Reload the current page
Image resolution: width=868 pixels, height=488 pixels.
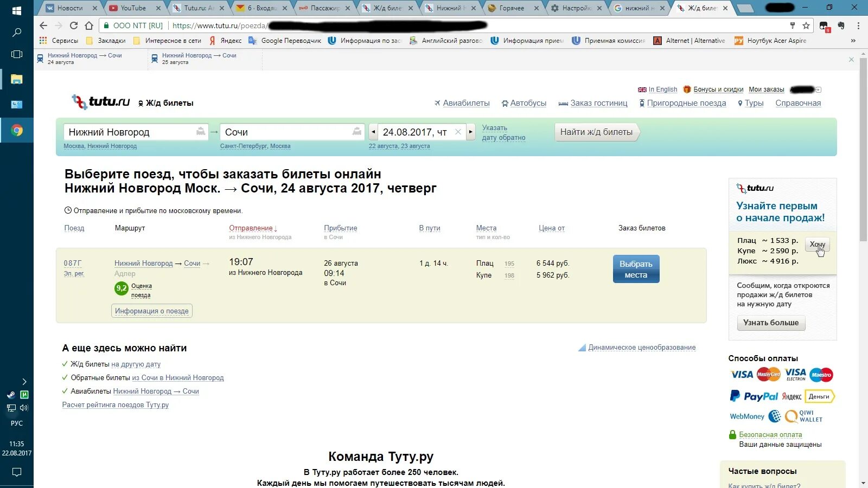point(74,25)
